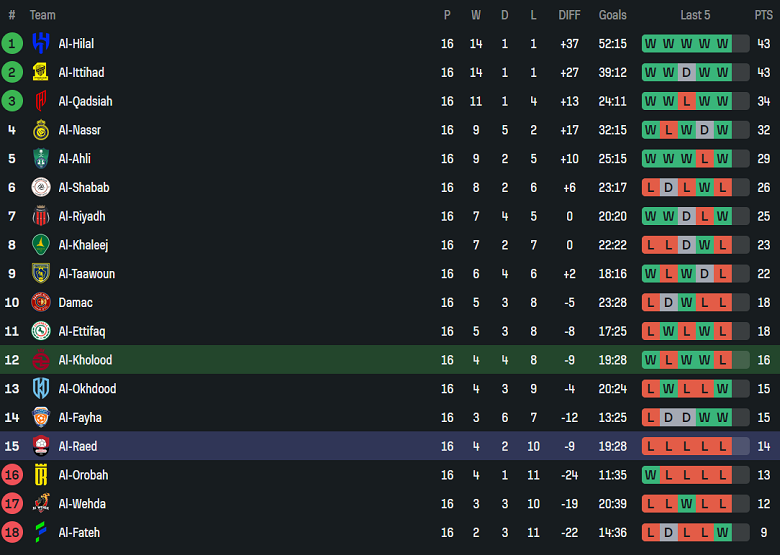Click the Al-Taawoun club crest
Image resolution: width=780 pixels, height=555 pixels.
click(41, 273)
